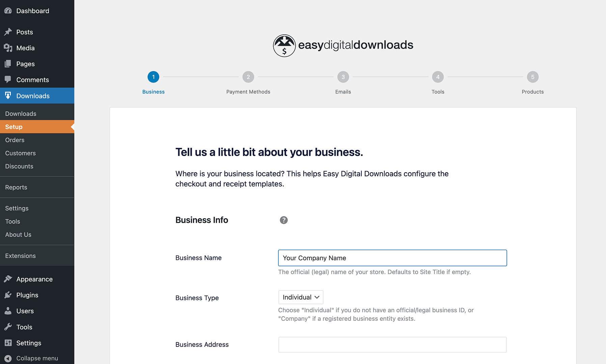
Task: Click the Dashboard gauge icon
Action: (x=8, y=11)
